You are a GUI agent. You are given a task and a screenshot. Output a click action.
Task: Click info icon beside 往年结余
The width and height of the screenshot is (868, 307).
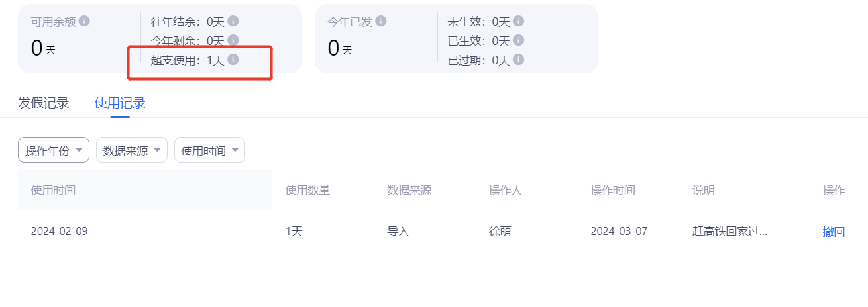click(x=233, y=21)
